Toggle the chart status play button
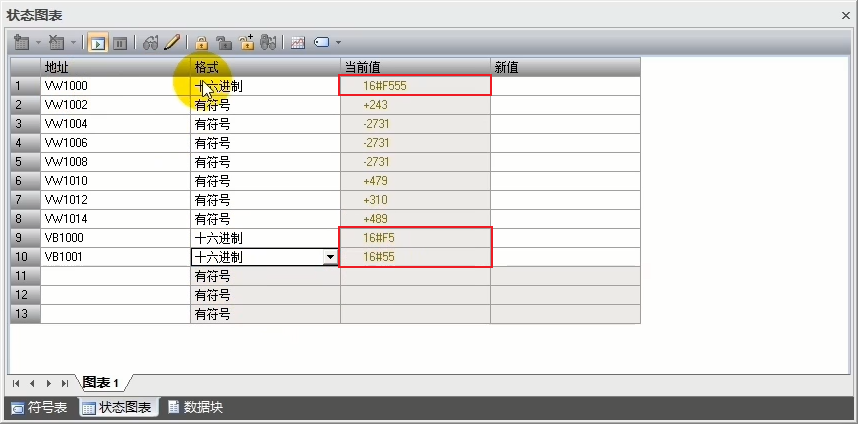Image resolution: width=858 pixels, height=424 pixels. [98, 43]
